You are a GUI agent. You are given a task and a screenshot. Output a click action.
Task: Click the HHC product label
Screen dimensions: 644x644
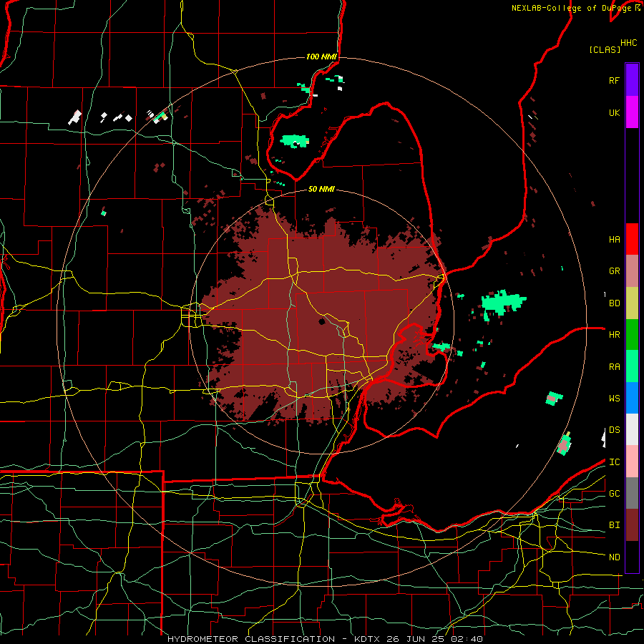tap(628, 43)
